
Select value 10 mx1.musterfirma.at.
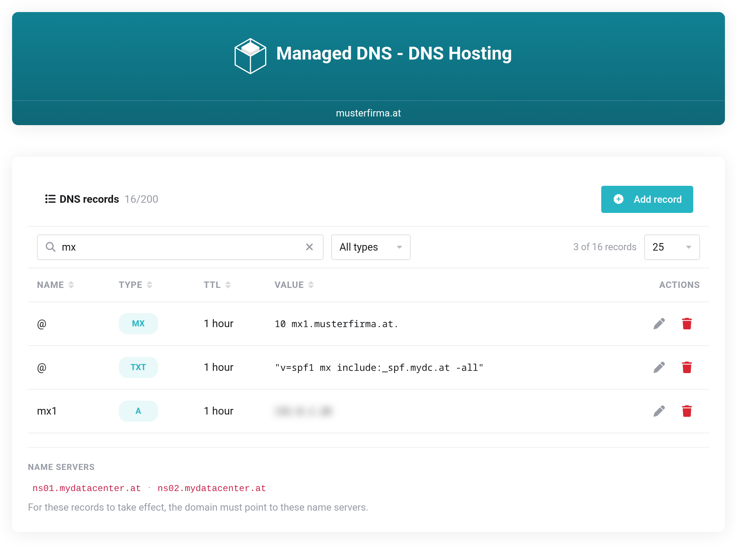click(x=336, y=324)
